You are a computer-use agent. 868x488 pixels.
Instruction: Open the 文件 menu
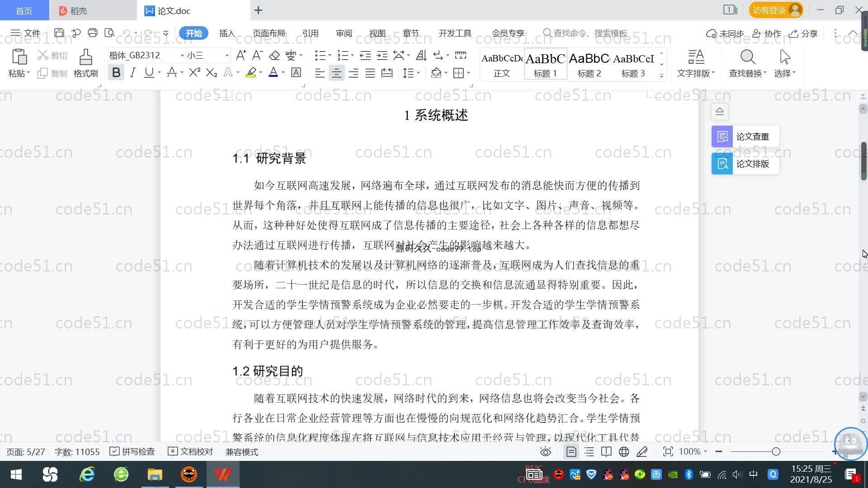(x=26, y=33)
